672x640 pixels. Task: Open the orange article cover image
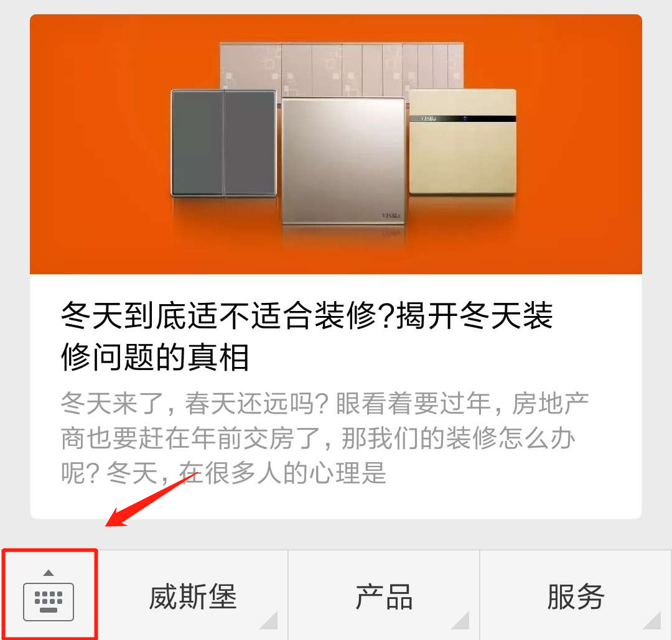point(336,144)
